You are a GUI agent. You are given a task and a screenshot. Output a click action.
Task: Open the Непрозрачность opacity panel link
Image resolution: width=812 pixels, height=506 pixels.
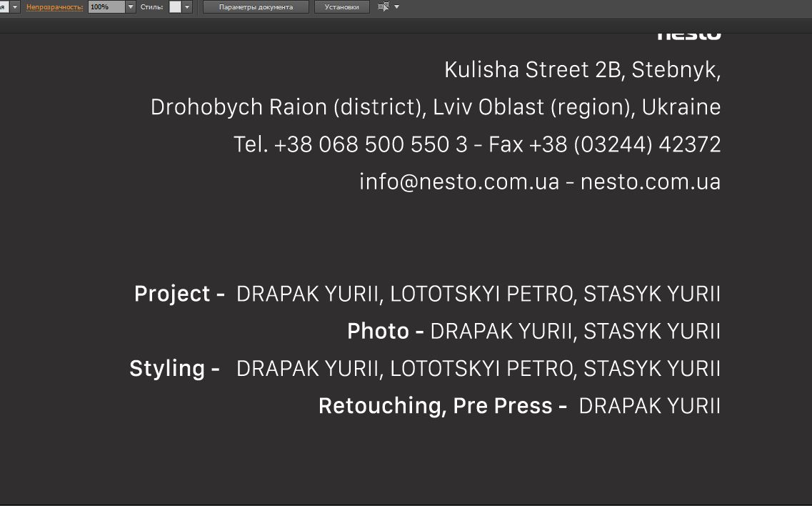tap(54, 7)
